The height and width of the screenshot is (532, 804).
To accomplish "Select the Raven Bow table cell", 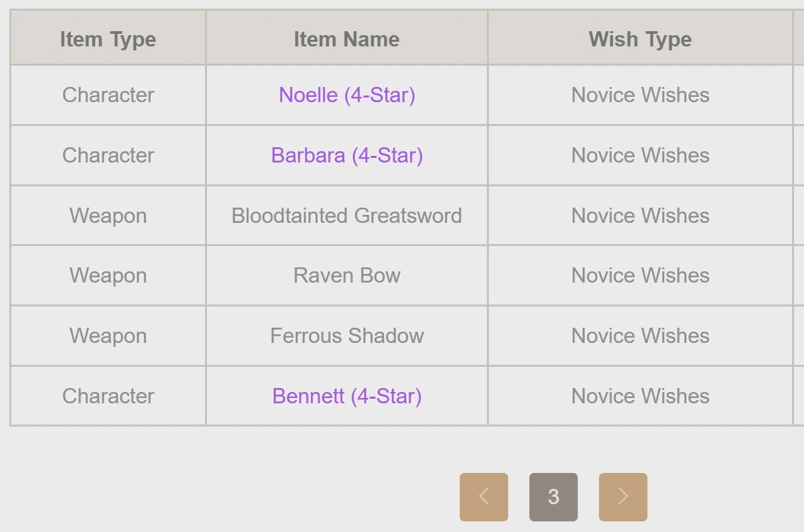I will click(346, 275).
